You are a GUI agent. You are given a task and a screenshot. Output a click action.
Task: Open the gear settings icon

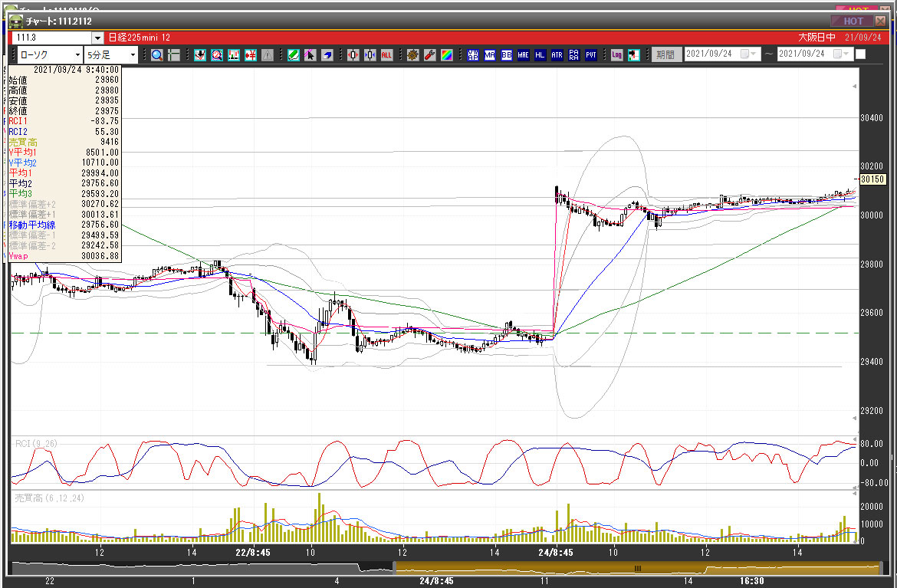click(x=413, y=55)
